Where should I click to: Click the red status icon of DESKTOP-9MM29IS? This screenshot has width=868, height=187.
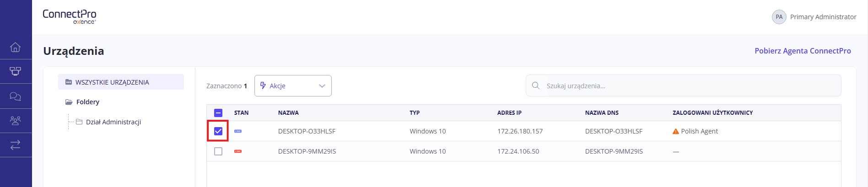click(x=238, y=151)
